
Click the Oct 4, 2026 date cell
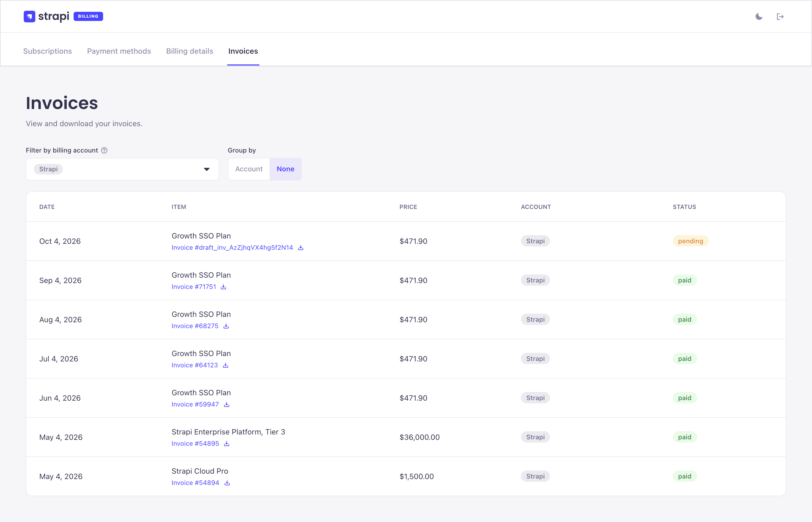60,241
